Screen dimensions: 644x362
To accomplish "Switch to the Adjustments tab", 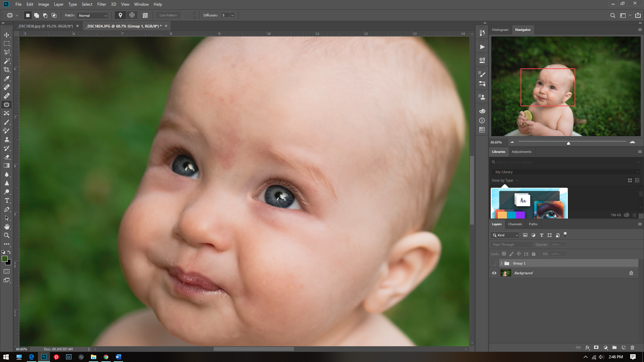I will pyautogui.click(x=521, y=152).
